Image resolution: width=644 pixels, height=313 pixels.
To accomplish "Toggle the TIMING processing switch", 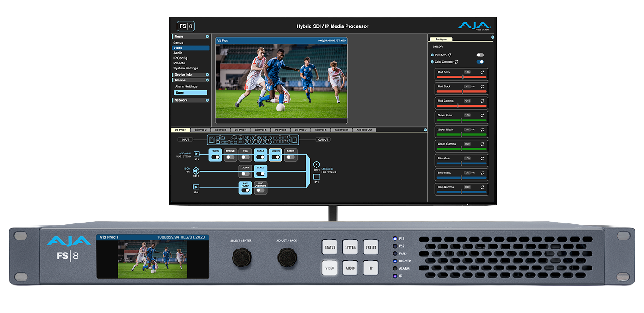I will coord(216,157).
